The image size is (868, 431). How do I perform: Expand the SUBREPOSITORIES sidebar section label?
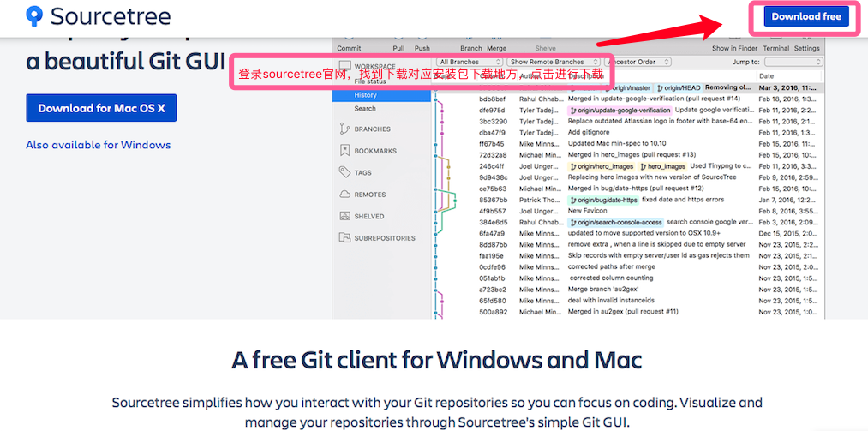point(385,238)
